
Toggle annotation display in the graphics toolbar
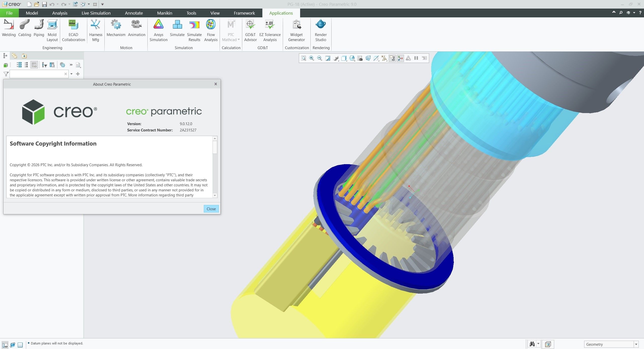click(392, 58)
